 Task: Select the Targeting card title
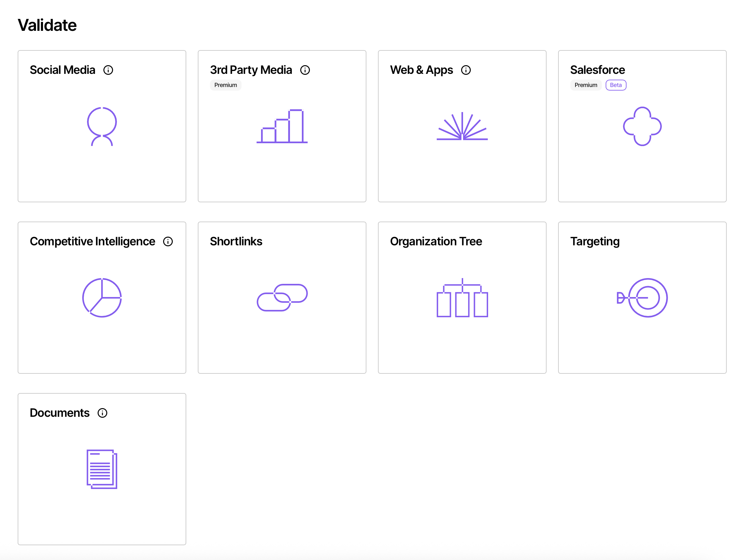point(595,241)
